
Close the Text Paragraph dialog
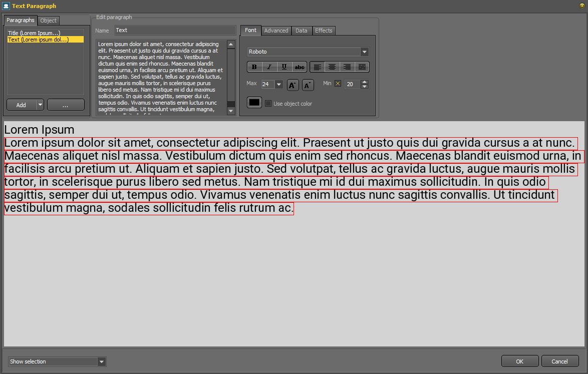click(x=582, y=6)
